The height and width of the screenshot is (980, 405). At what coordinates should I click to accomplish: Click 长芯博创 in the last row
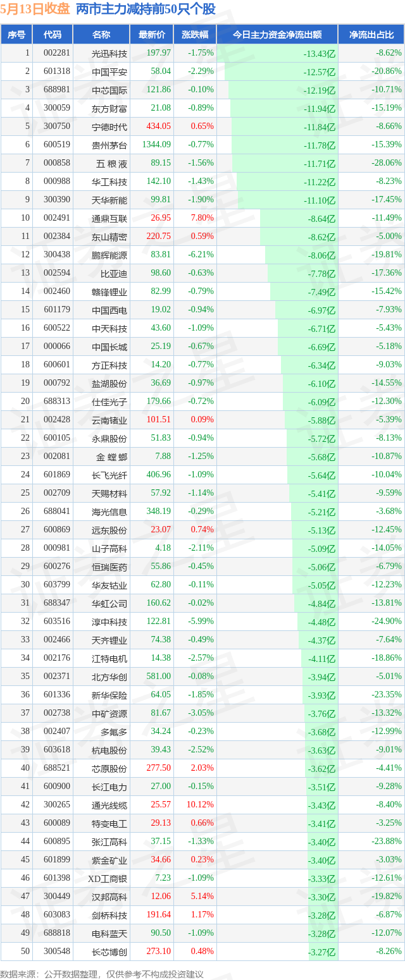109,952
